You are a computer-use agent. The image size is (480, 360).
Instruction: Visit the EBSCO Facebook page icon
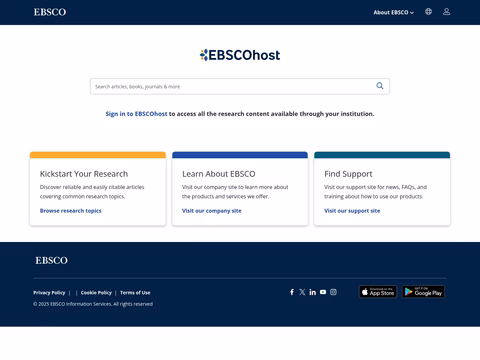[292, 292]
